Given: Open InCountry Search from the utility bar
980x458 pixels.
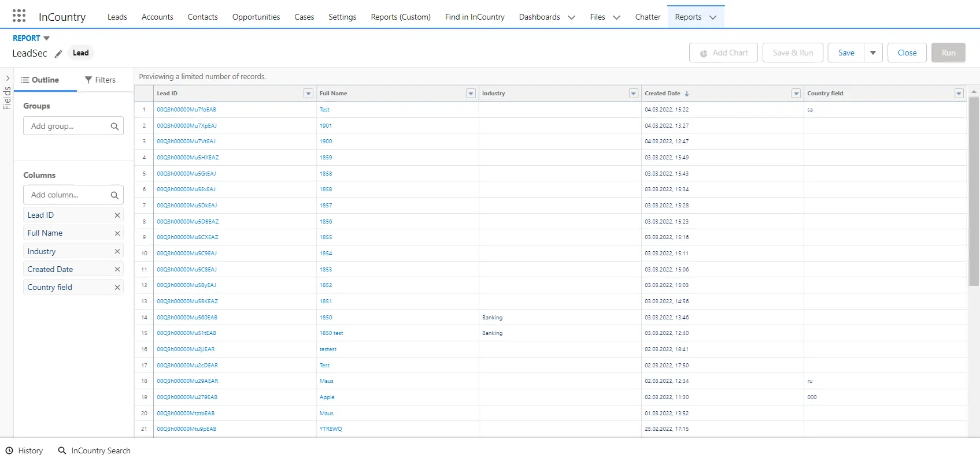Looking at the screenshot, I should [94, 450].
